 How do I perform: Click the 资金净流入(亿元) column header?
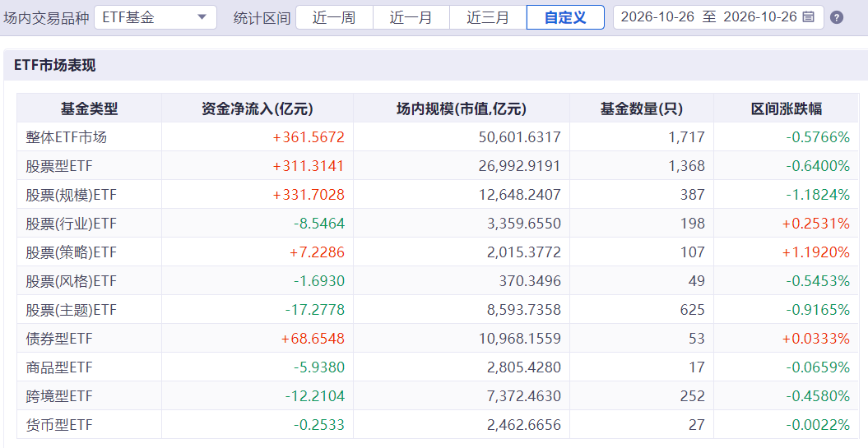click(x=258, y=109)
